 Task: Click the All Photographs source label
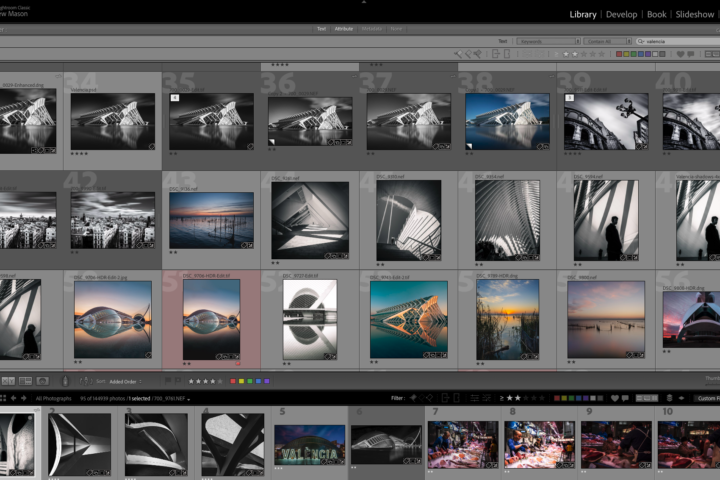click(54, 398)
